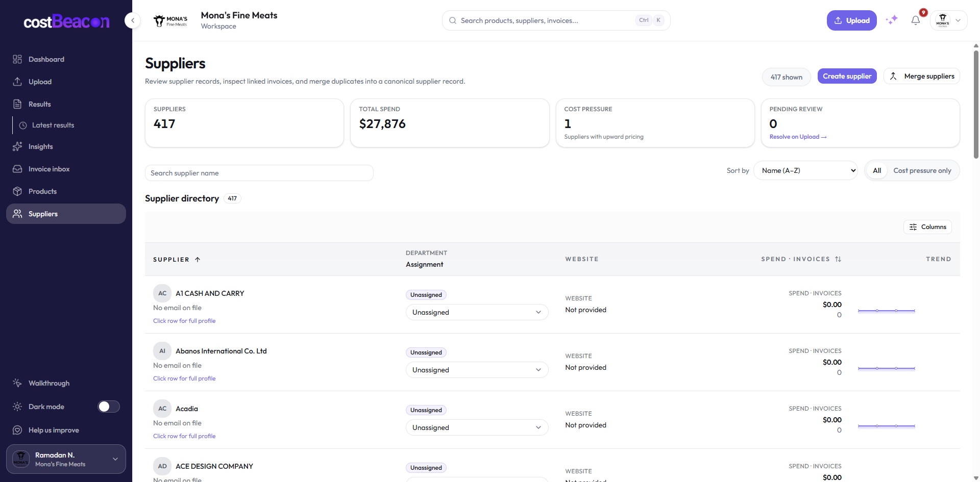
Task: Focus the global search products field
Action: [x=556, y=20]
